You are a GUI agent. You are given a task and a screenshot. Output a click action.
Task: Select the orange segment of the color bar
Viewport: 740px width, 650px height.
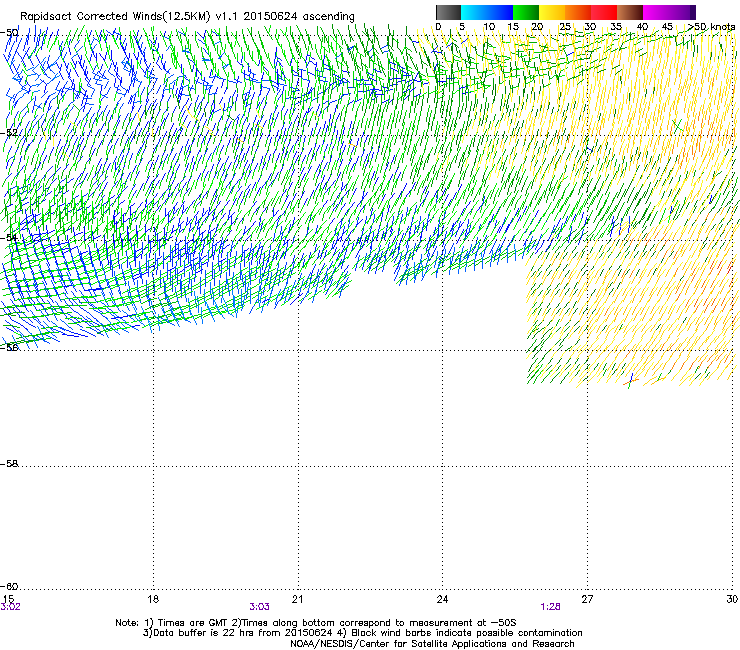tap(578, 12)
